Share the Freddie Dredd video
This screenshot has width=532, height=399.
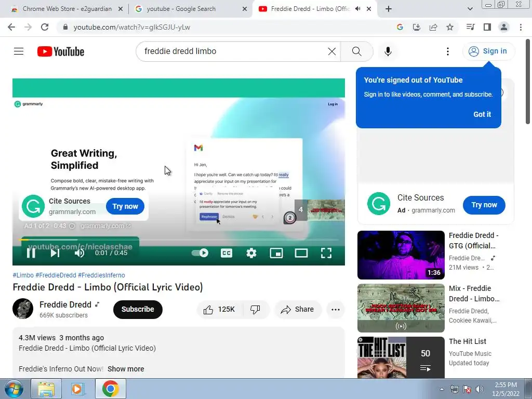[298, 310]
